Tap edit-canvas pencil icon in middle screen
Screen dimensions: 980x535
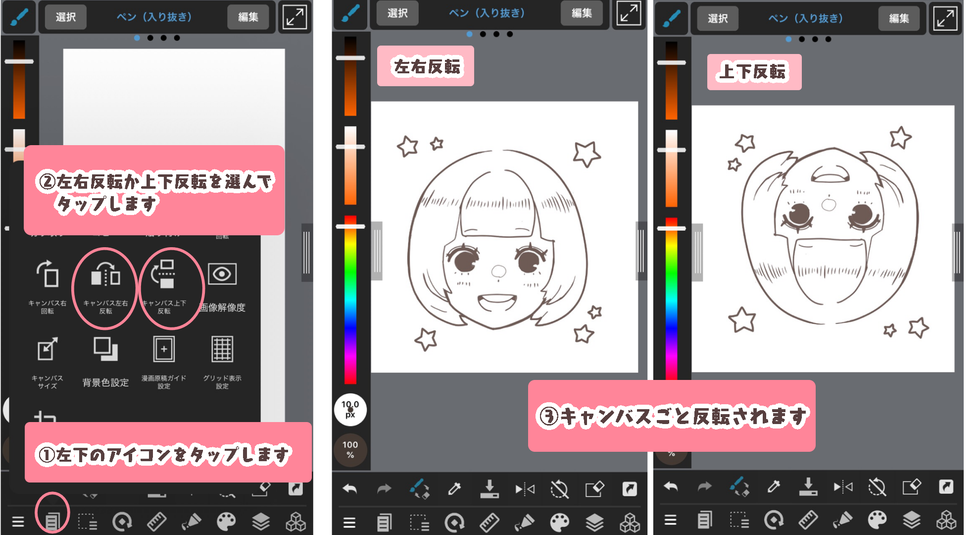point(594,489)
